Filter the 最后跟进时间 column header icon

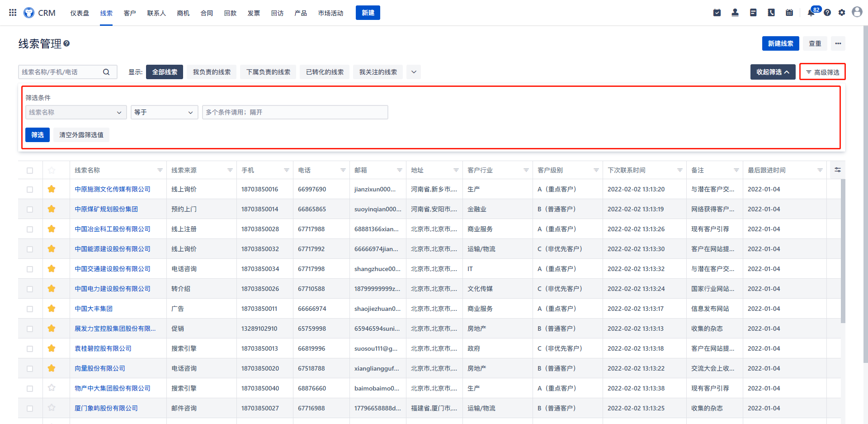click(820, 170)
